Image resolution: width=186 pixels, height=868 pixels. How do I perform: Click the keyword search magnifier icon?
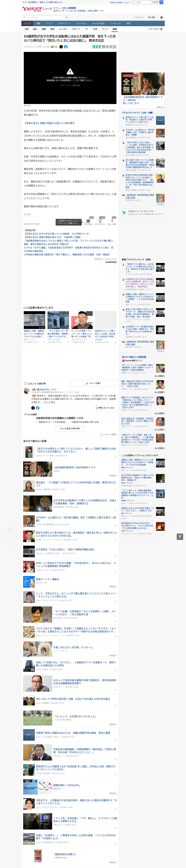click(66, 18)
